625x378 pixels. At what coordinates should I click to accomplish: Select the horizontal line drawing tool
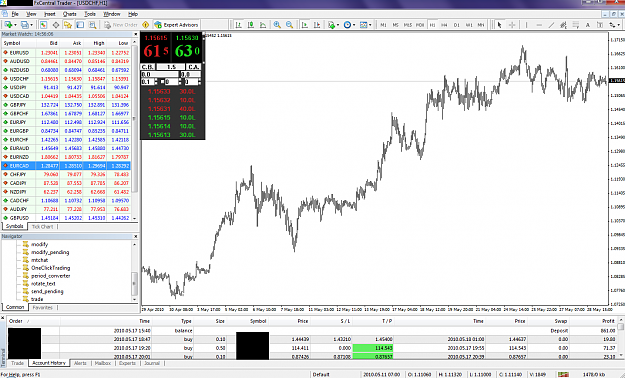(539, 25)
